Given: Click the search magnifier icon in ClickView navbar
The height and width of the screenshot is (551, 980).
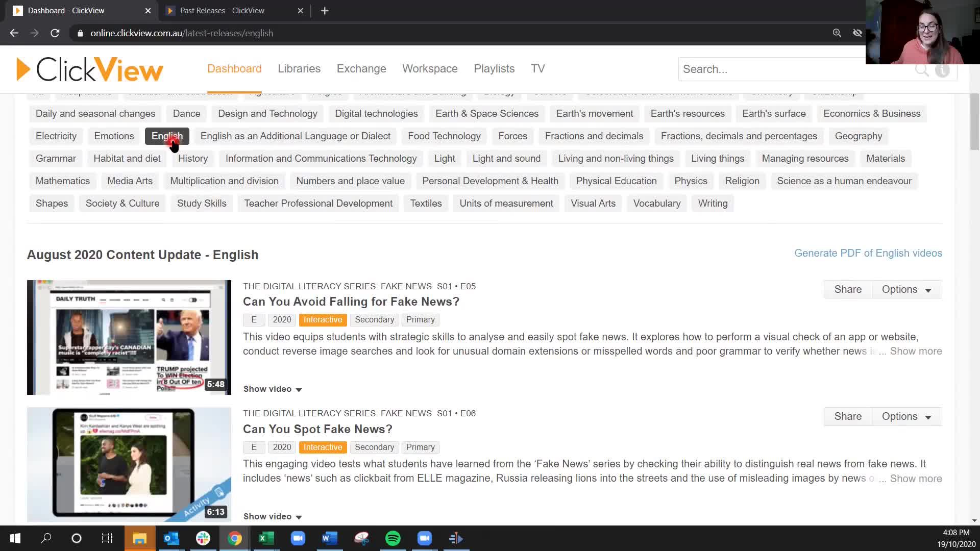Looking at the screenshot, I should coord(922,69).
